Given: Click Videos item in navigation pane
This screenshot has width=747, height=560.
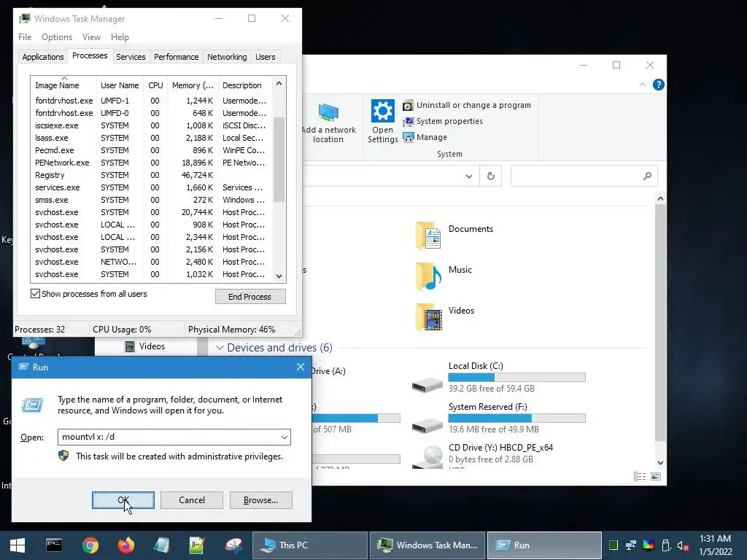Looking at the screenshot, I should (x=145, y=346).
